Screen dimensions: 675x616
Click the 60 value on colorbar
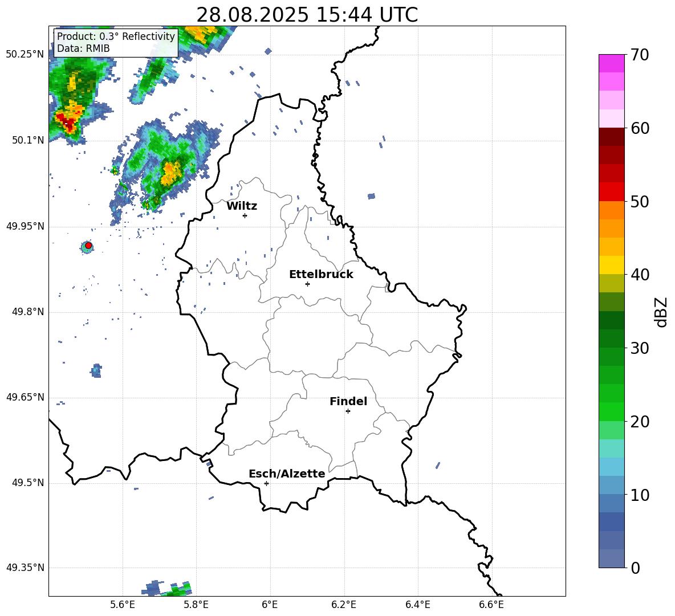tap(640, 128)
